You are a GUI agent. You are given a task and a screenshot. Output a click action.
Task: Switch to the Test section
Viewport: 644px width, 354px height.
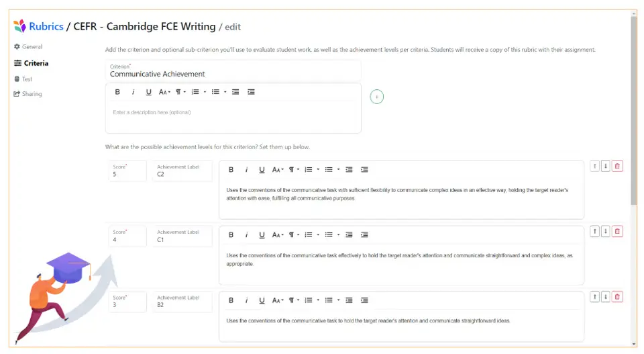coord(27,79)
